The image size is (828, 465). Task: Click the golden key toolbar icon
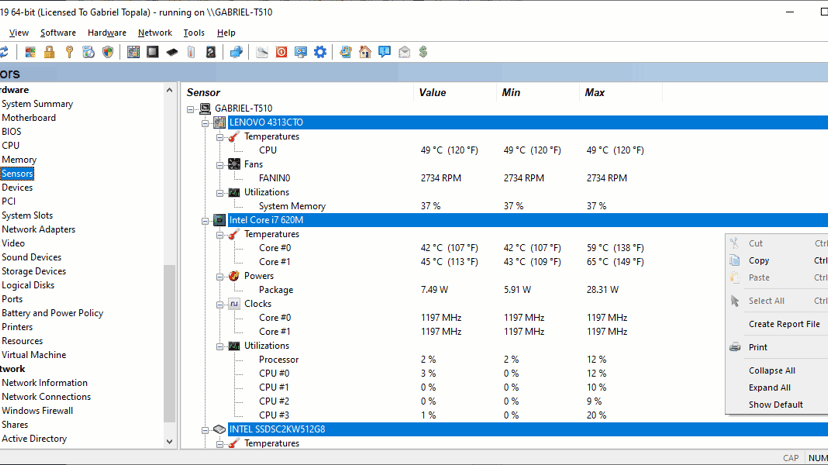69,52
